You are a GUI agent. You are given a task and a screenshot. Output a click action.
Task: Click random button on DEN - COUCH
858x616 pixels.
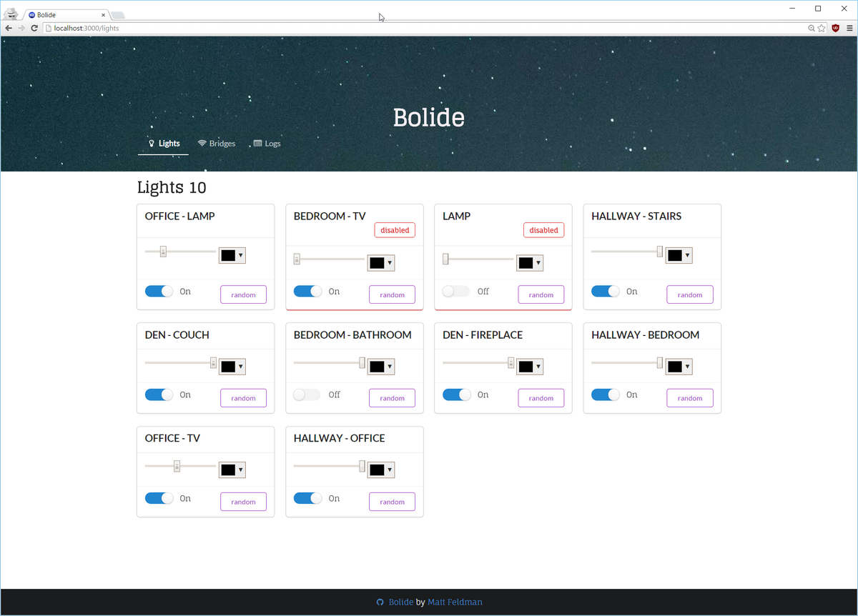click(243, 398)
